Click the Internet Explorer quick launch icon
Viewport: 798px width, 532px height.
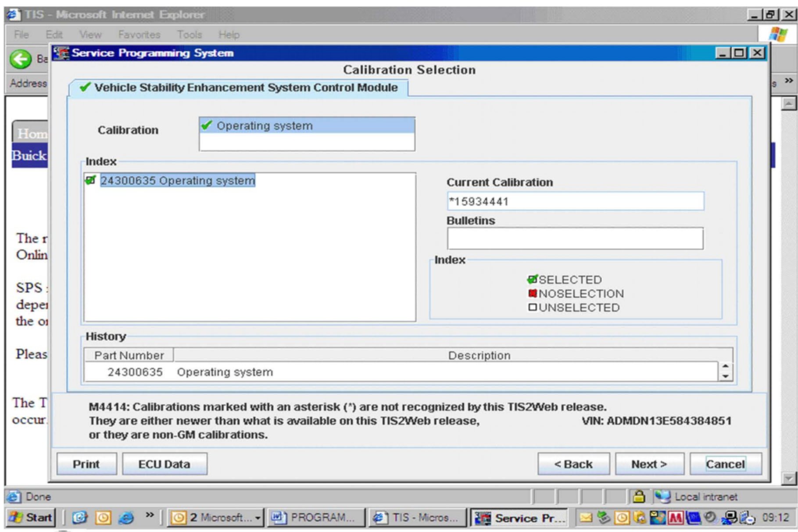tap(126, 518)
